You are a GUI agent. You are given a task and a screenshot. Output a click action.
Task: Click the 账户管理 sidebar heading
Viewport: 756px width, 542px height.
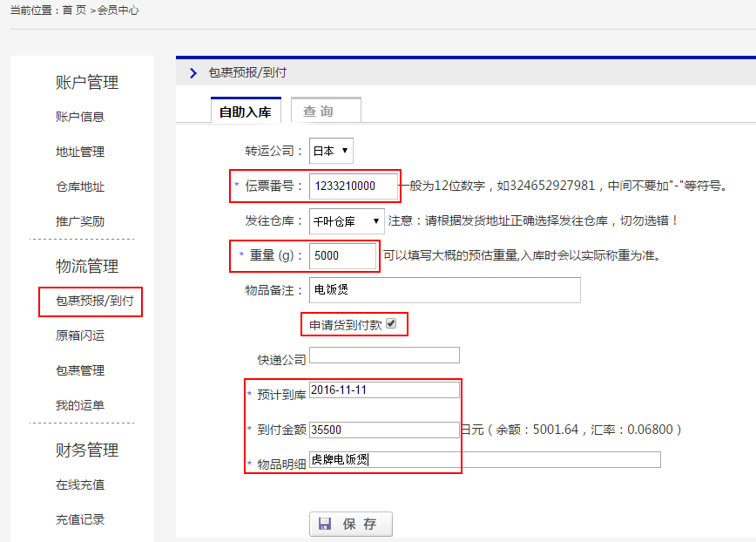click(87, 83)
